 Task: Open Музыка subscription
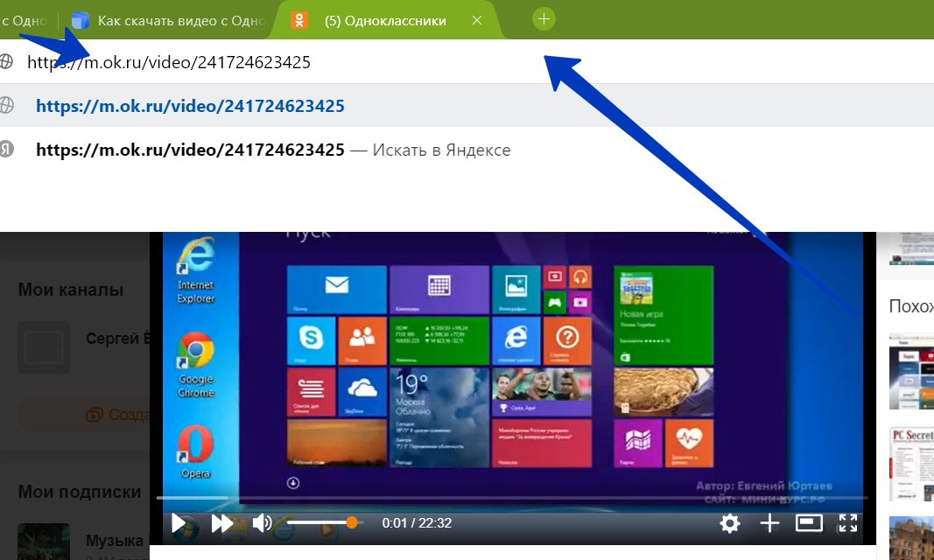pos(83,541)
